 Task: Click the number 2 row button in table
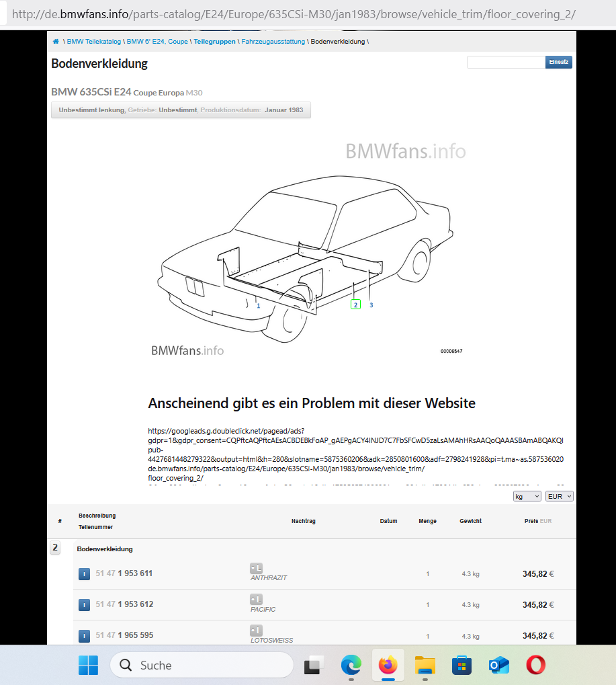[x=55, y=548]
